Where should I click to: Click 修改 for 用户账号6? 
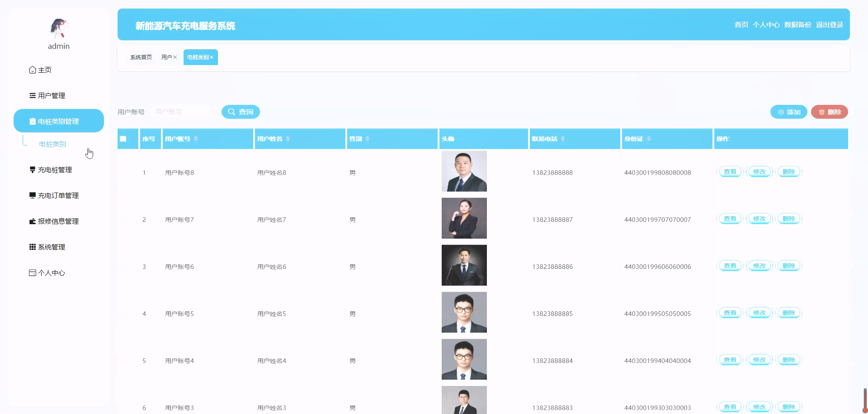point(759,266)
